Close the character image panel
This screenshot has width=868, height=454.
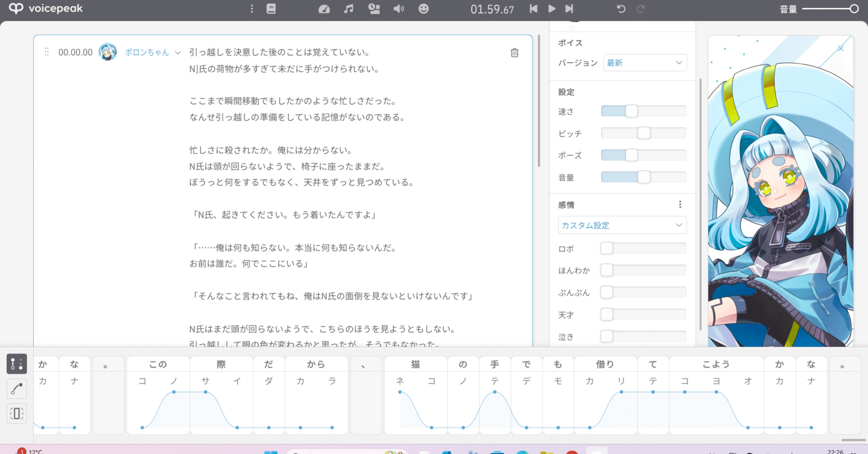point(840,48)
